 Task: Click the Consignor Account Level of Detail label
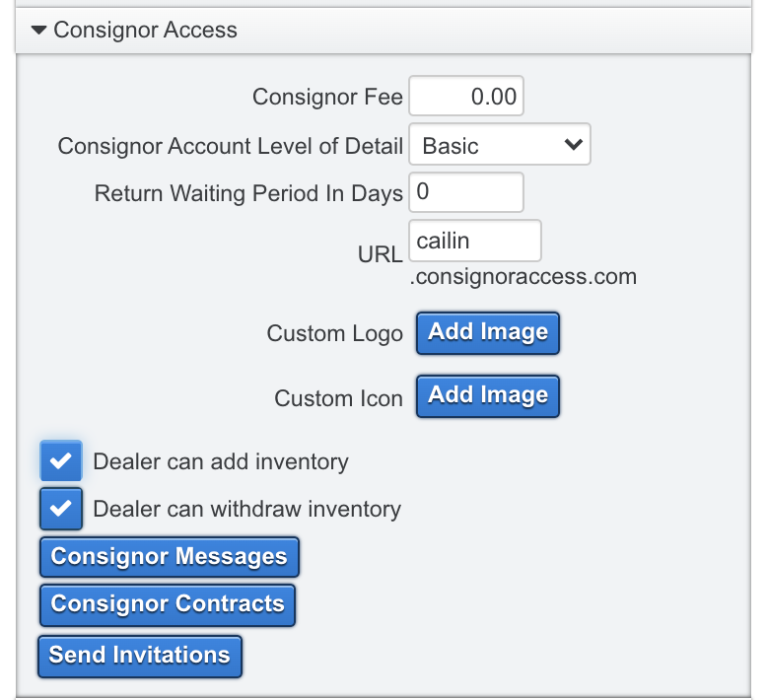click(x=231, y=146)
